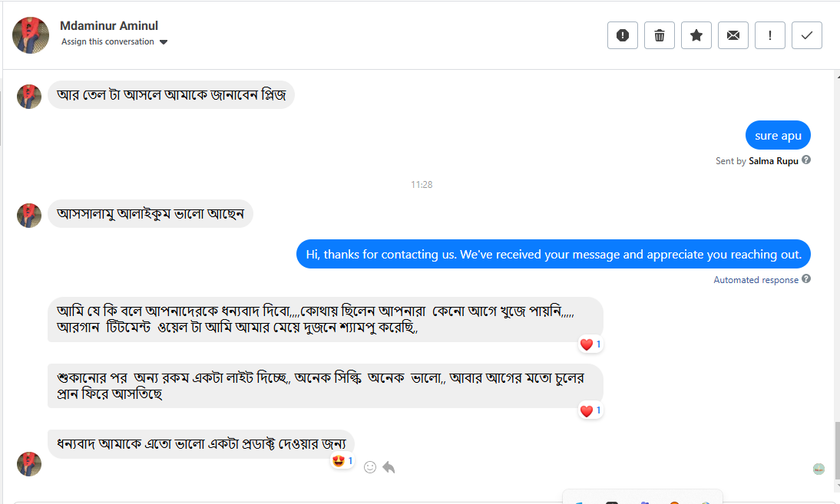Viewport: 840px width, 504px height.
Task: Flag conversation with the exclamation mark icon
Action: tap(770, 35)
